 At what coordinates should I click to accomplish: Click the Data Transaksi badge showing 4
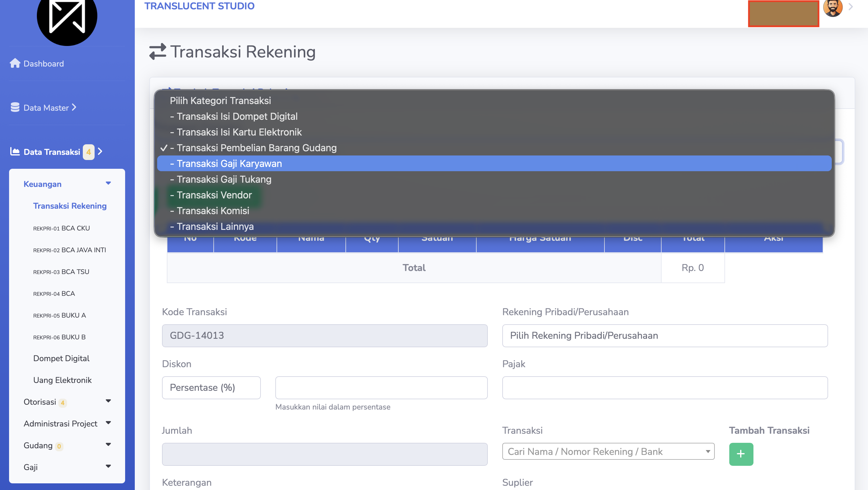89,152
